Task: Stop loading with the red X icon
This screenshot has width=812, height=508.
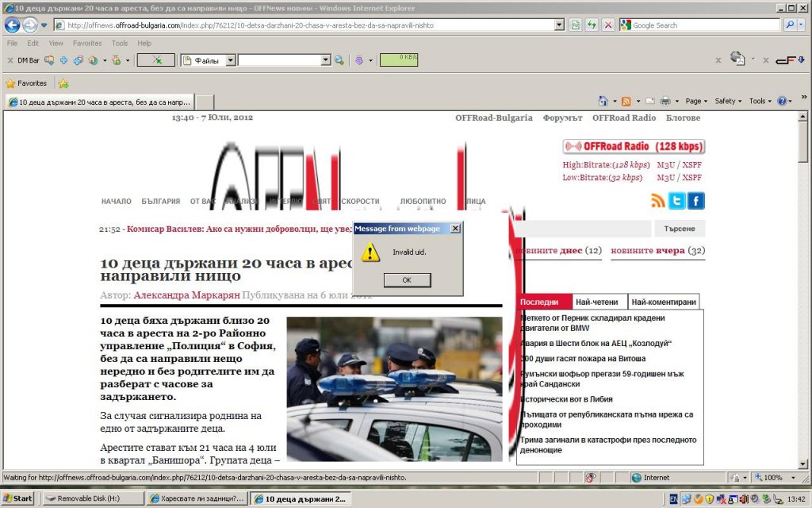Action: click(x=608, y=25)
